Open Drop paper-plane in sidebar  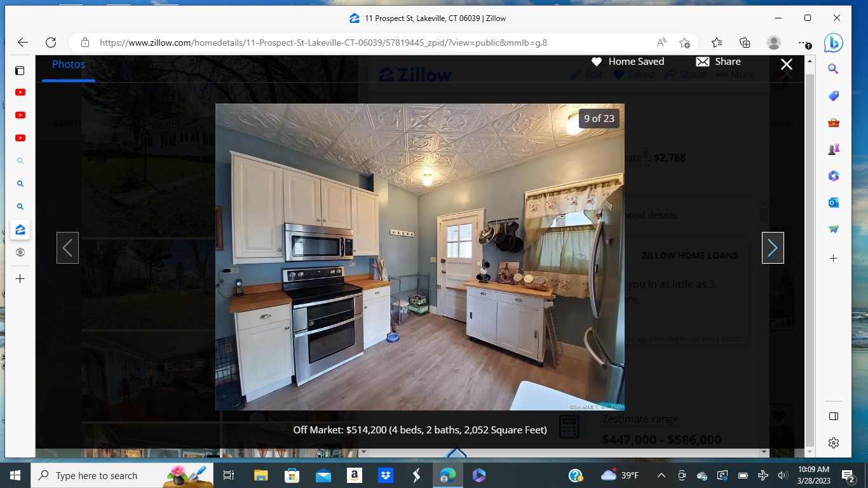point(834,229)
